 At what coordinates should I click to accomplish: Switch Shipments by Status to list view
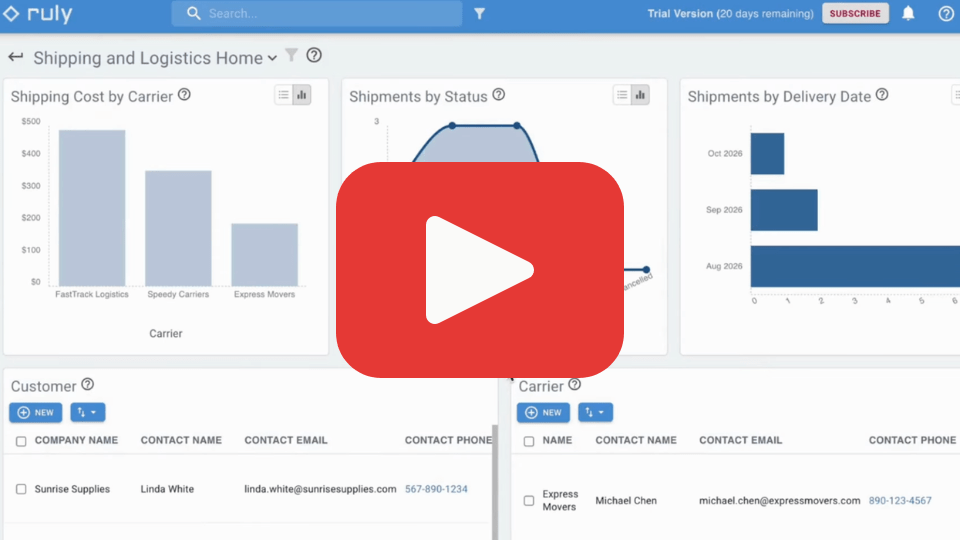tap(622, 95)
